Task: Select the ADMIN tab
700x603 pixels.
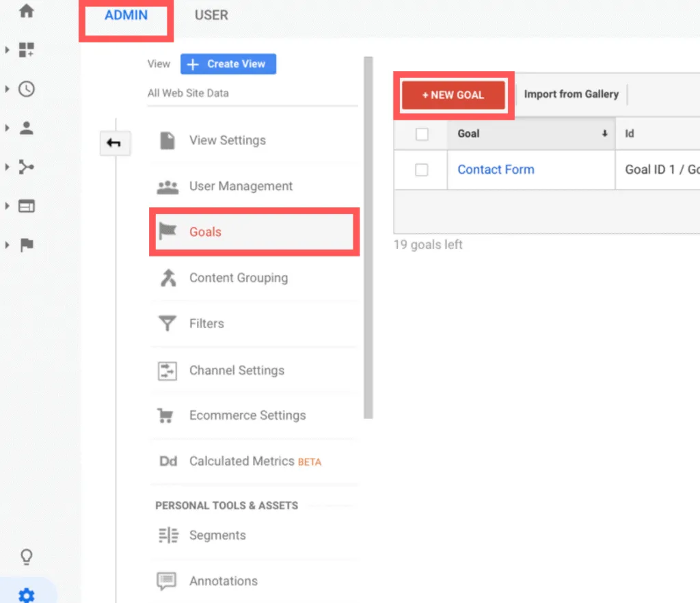Action: click(x=126, y=15)
